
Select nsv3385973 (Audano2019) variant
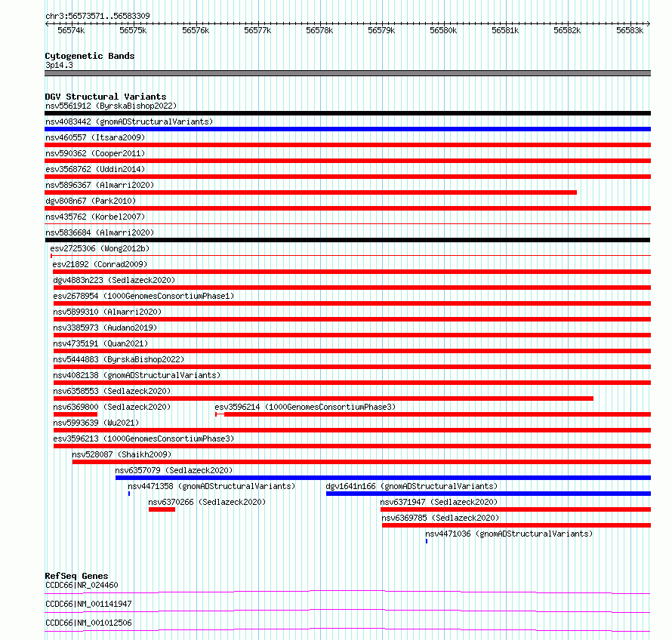click(105, 328)
